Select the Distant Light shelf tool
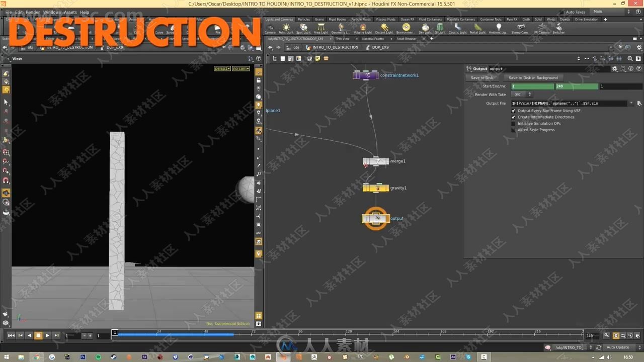644x362 pixels. coord(384,29)
